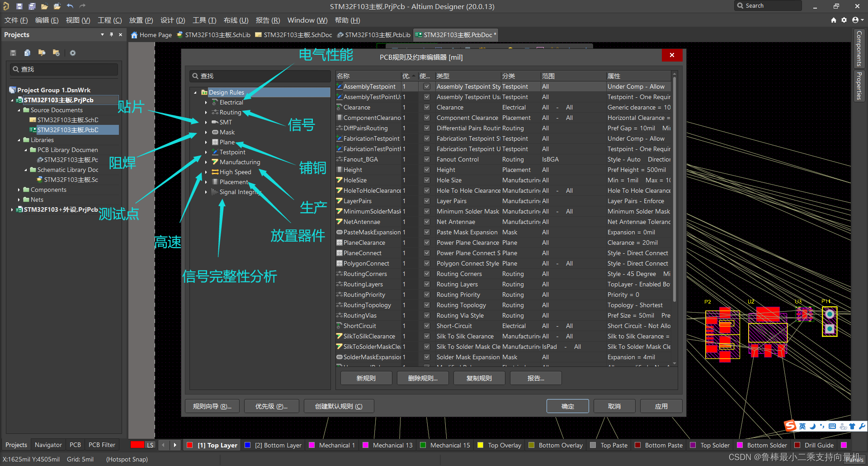Image resolution: width=868 pixels, height=466 pixels.
Task: Expand the SMT rules node
Action: point(206,122)
